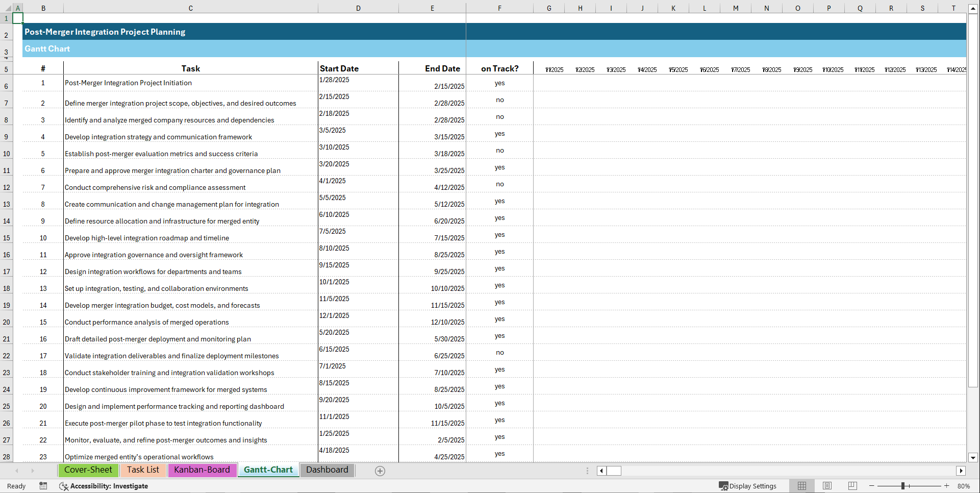Select column D header
This screenshot has width=980, height=493.
(x=358, y=8)
